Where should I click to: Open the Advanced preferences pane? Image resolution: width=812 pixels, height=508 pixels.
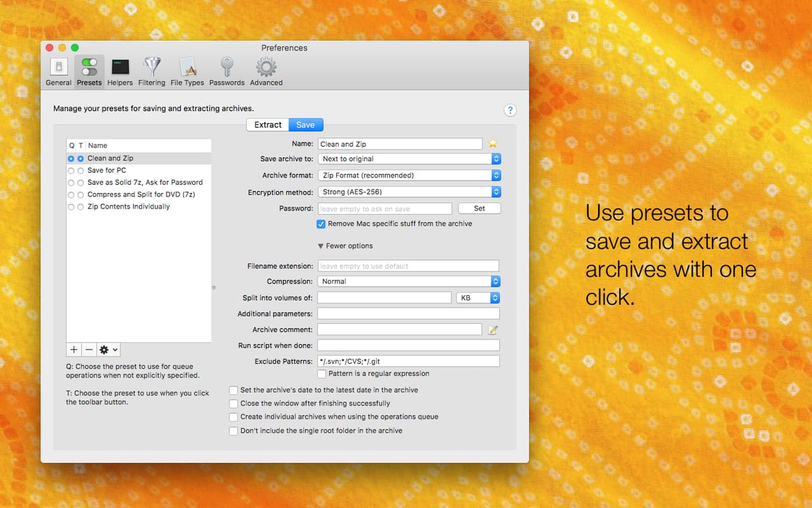pos(265,70)
